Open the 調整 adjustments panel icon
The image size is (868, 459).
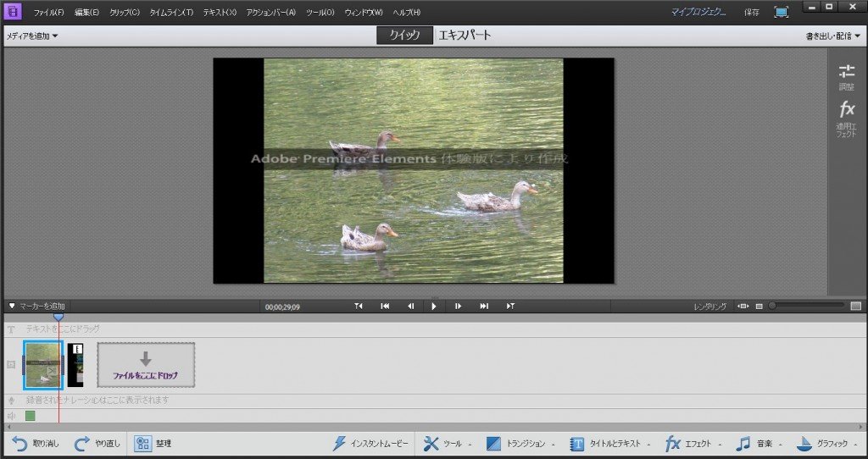[x=847, y=77]
